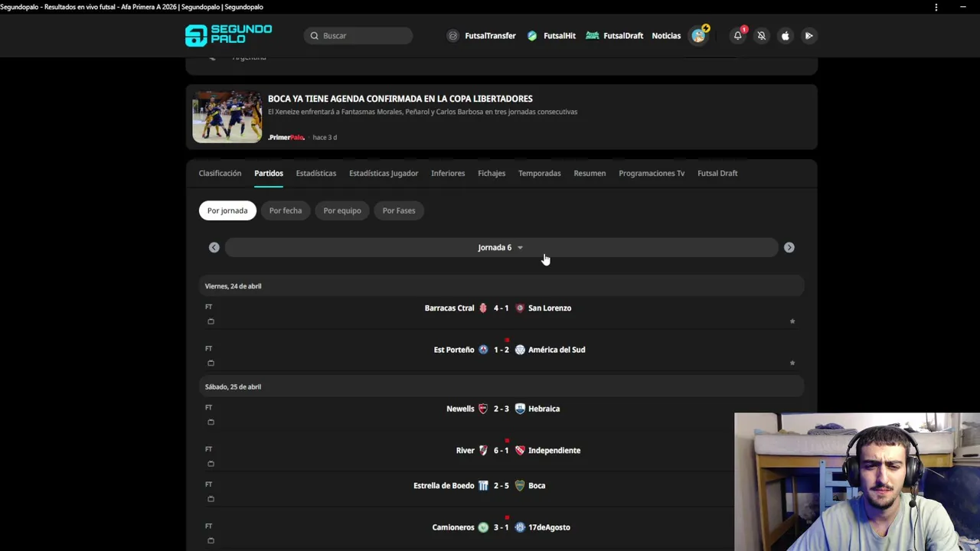Open the Temporadas tab

[540, 173]
